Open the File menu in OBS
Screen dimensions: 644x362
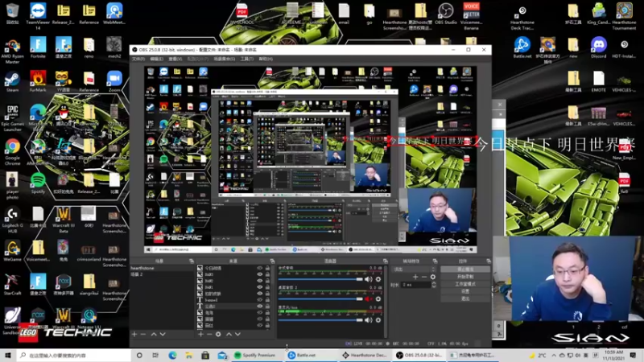pos(138,59)
